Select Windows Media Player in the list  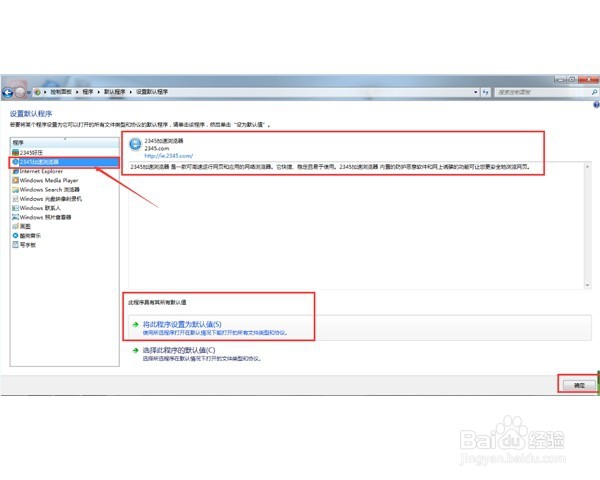click(65, 180)
